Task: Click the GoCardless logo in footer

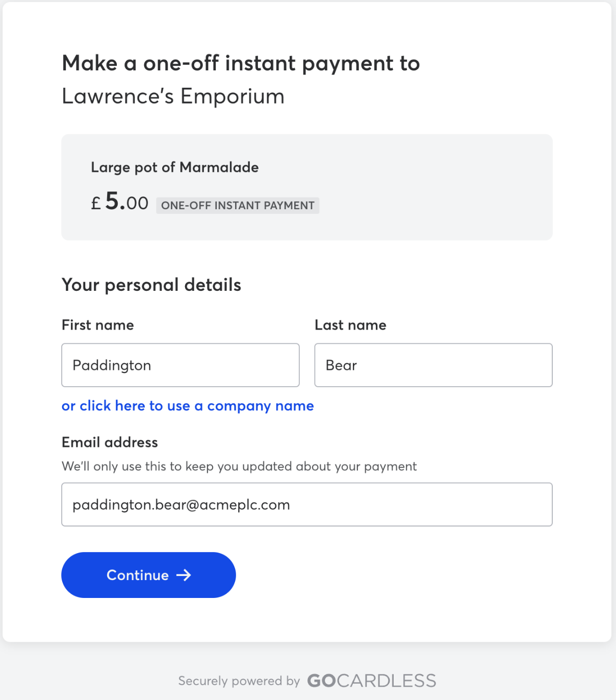Action: 372,681
